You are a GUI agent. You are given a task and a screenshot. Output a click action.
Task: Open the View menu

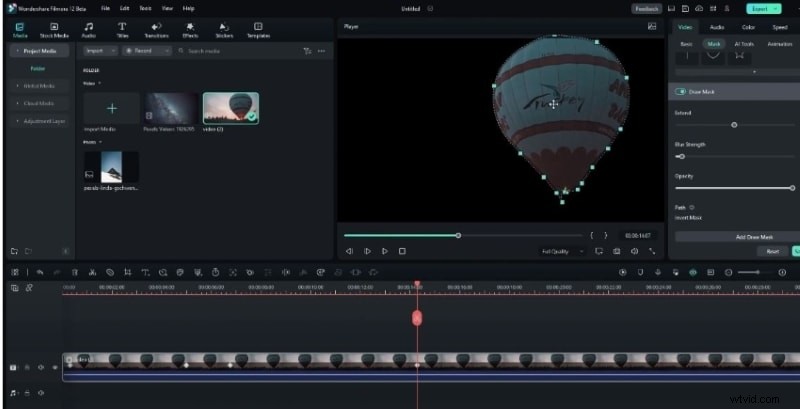coord(167,9)
